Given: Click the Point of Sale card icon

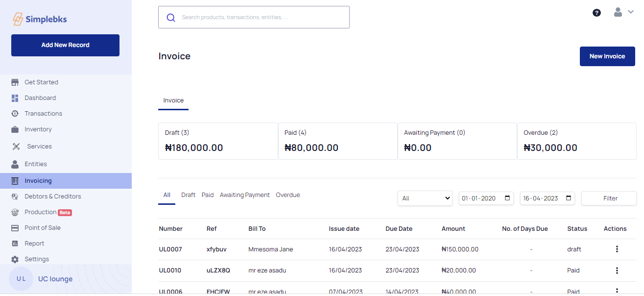Looking at the screenshot, I should [x=15, y=228].
